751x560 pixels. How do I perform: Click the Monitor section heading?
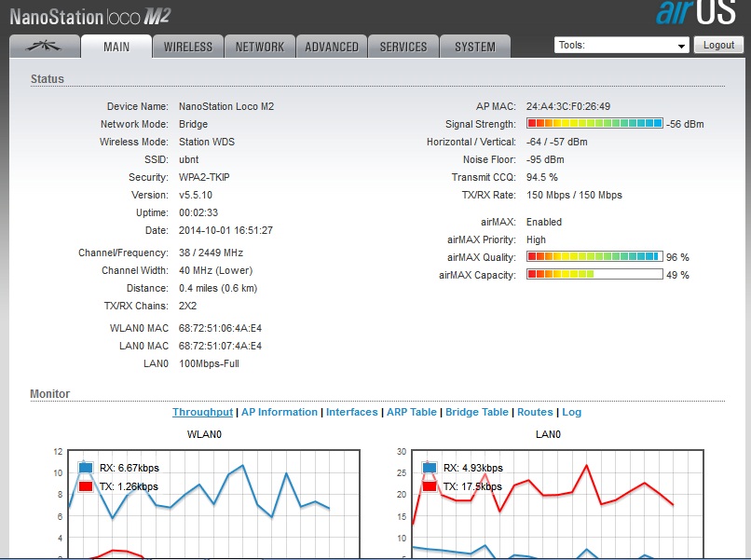(49, 393)
